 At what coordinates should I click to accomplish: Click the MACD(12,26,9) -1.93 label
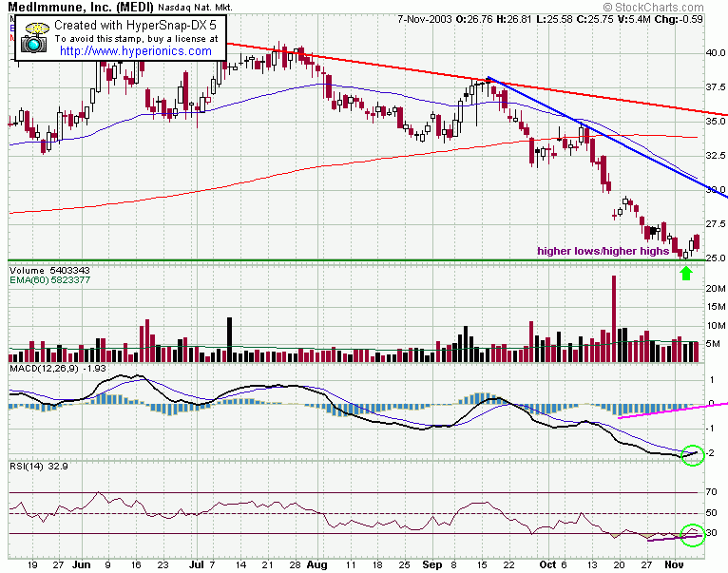(x=58, y=369)
